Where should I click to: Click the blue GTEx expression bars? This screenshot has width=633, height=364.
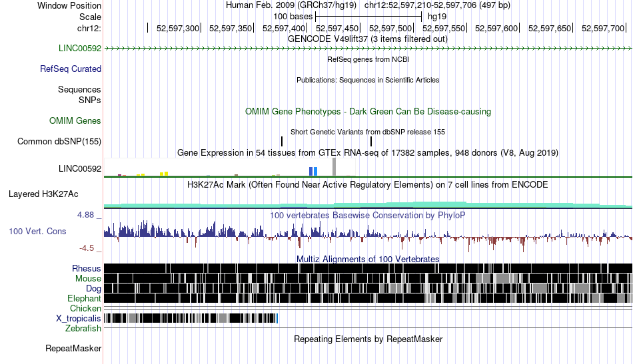tap(313, 171)
